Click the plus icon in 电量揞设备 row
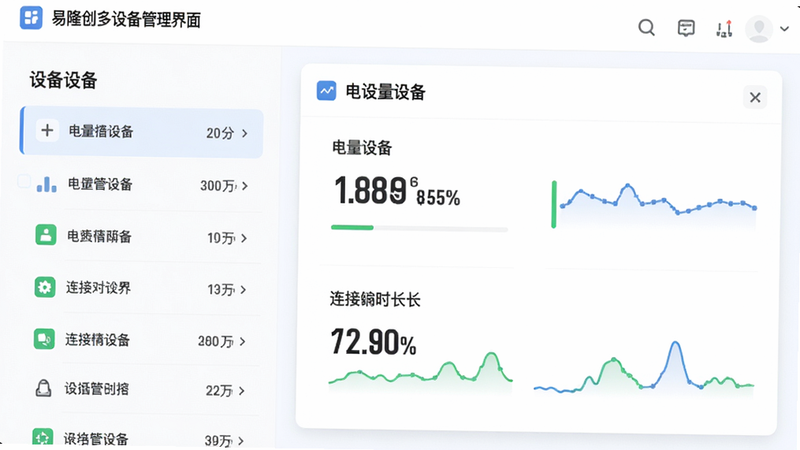 [47, 131]
